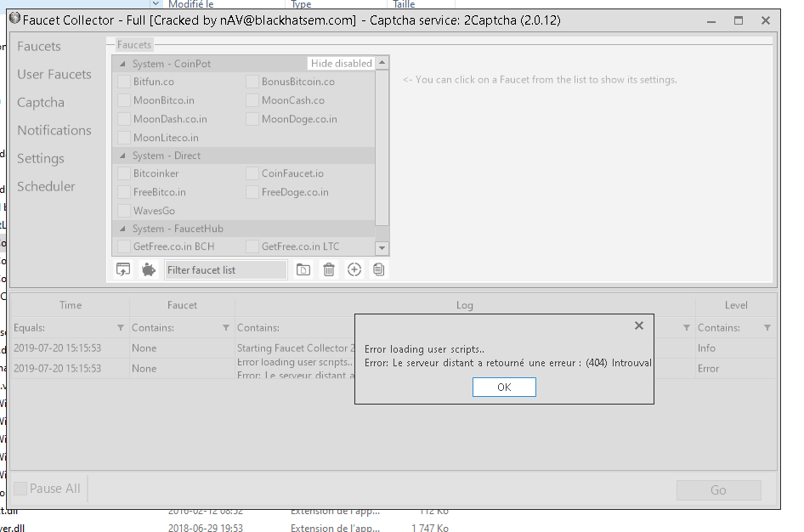The height and width of the screenshot is (532, 804).
Task: Open the Level column filter icon
Action: click(x=767, y=327)
